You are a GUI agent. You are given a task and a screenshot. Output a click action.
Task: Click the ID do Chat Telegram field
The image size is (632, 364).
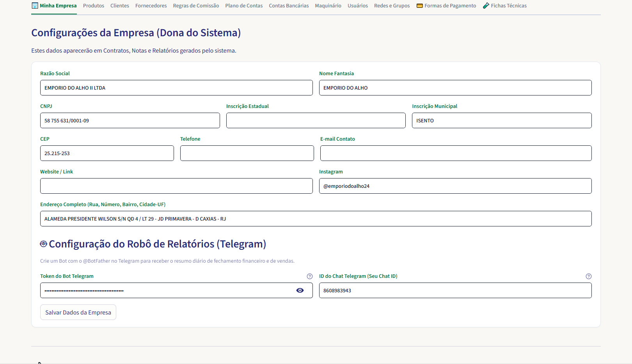[x=455, y=290]
